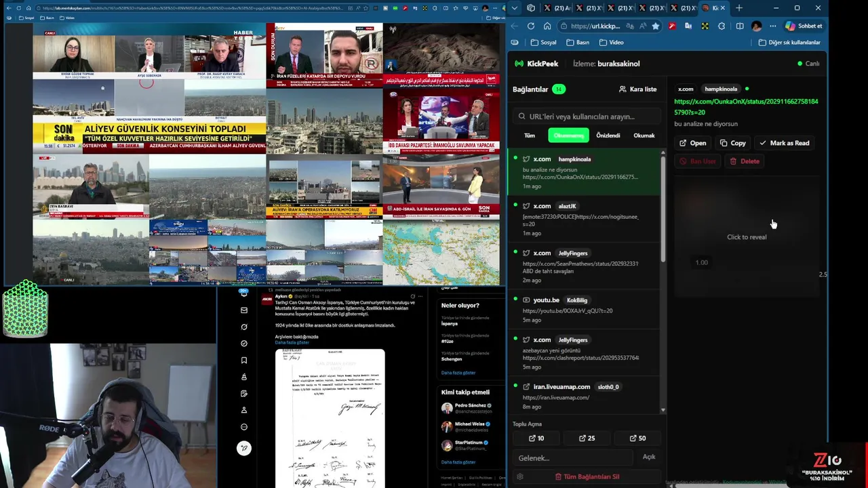This screenshot has height=488, width=868.
Task: Open the bookmarks icon in X sidebar
Action: point(244,361)
